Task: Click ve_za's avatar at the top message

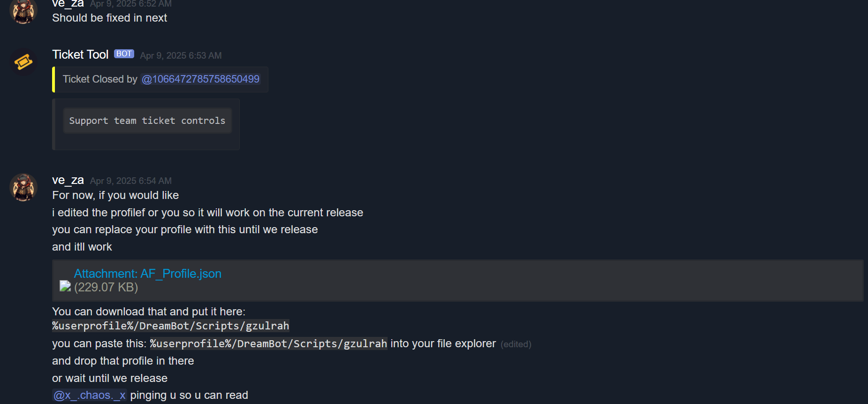Action: [23, 11]
